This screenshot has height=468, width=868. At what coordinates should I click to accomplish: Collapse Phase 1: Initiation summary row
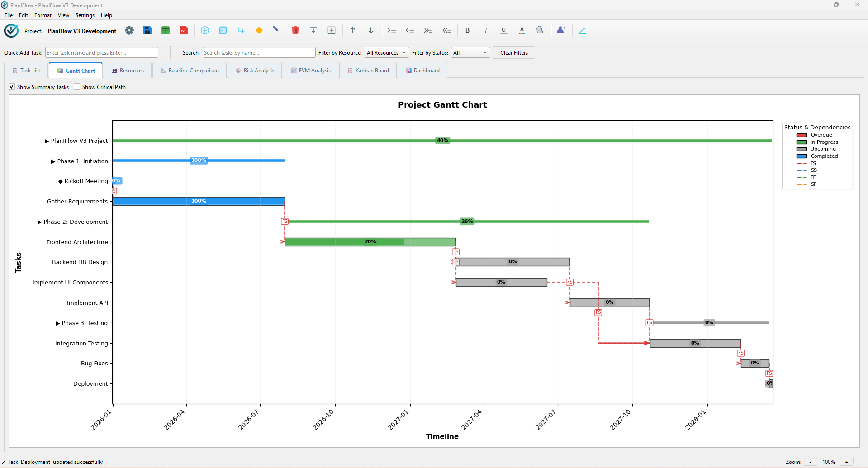53,161
